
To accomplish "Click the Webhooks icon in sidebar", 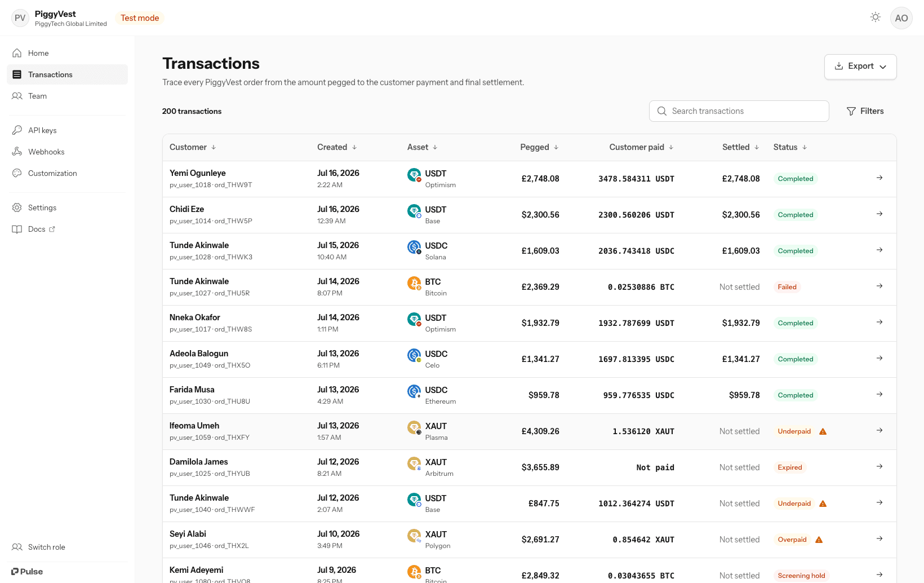I will 17,152.
